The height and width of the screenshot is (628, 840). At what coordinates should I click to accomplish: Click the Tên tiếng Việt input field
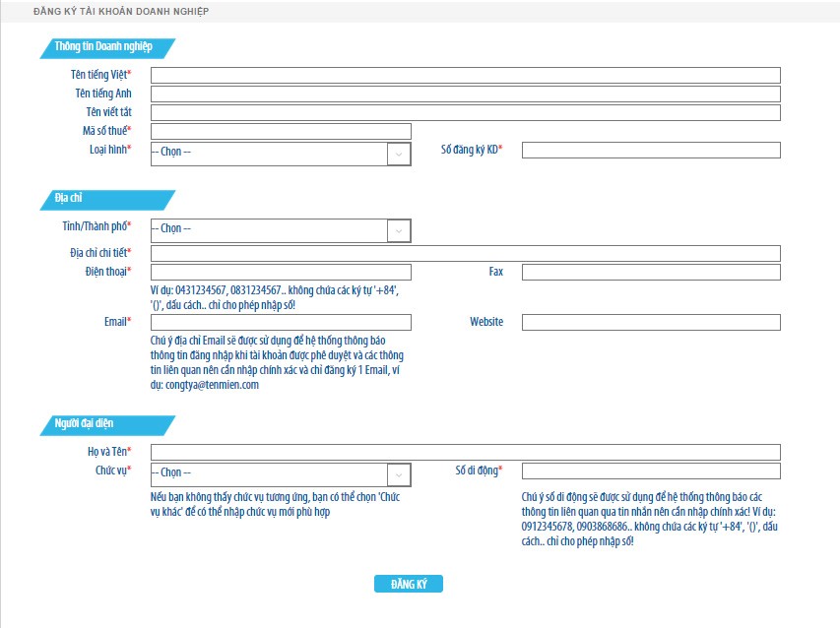465,75
